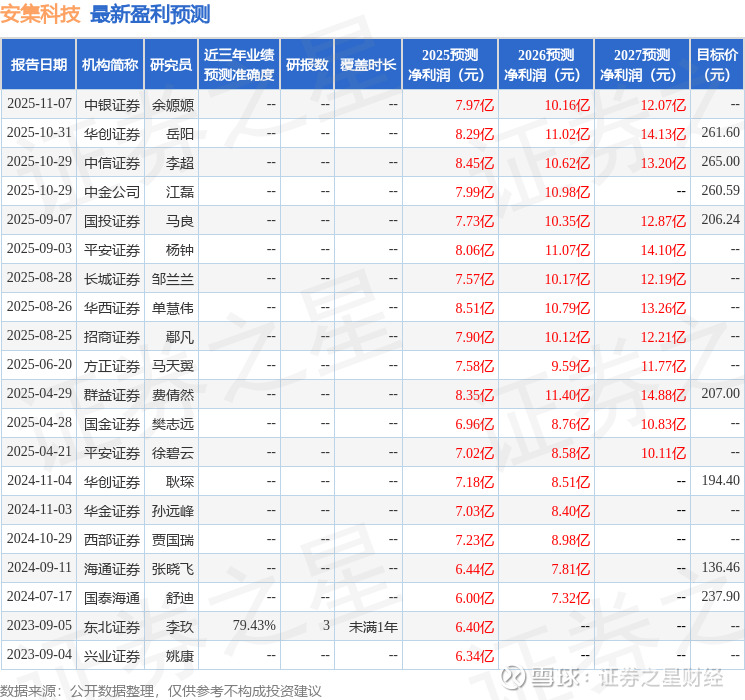Select the 海通证券 institution cell
The height and width of the screenshot is (700, 745).
coord(112,568)
